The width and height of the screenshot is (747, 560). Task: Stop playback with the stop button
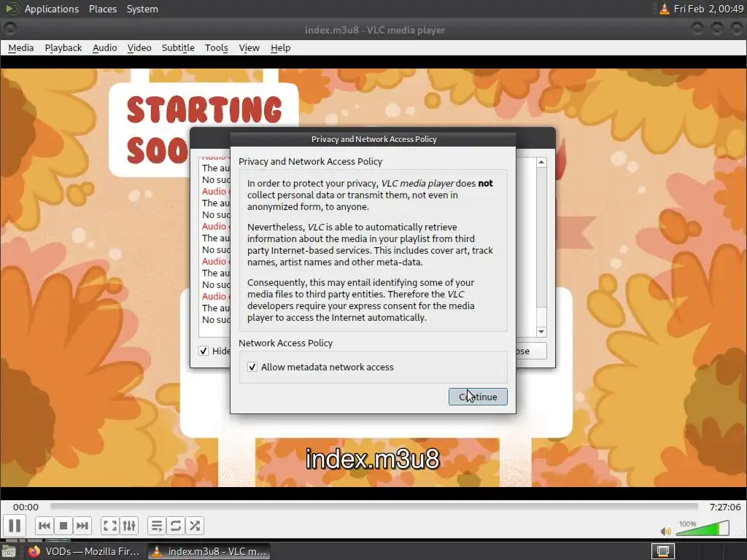63,526
